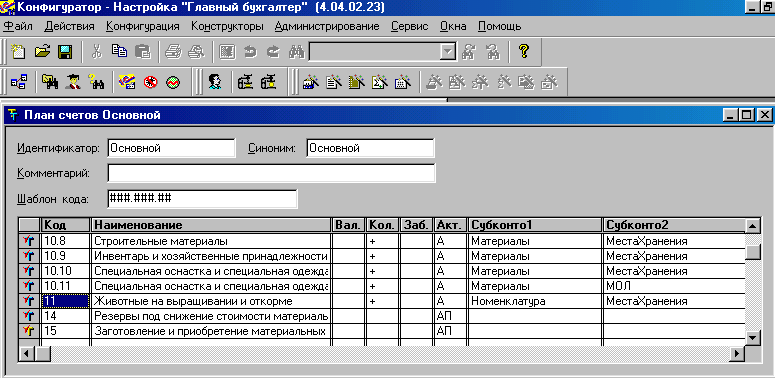The image size is (775, 378).
Task: Click the Paste clipboard icon
Action: tap(142, 52)
